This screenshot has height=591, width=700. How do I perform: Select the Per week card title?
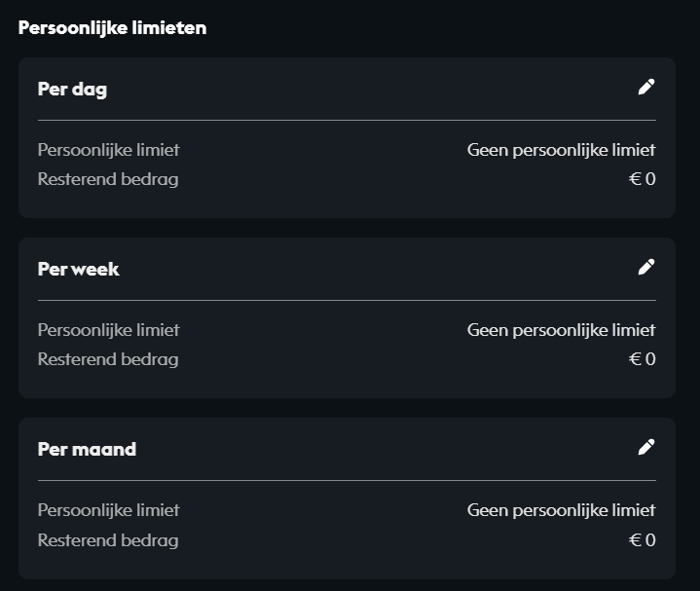(78, 270)
